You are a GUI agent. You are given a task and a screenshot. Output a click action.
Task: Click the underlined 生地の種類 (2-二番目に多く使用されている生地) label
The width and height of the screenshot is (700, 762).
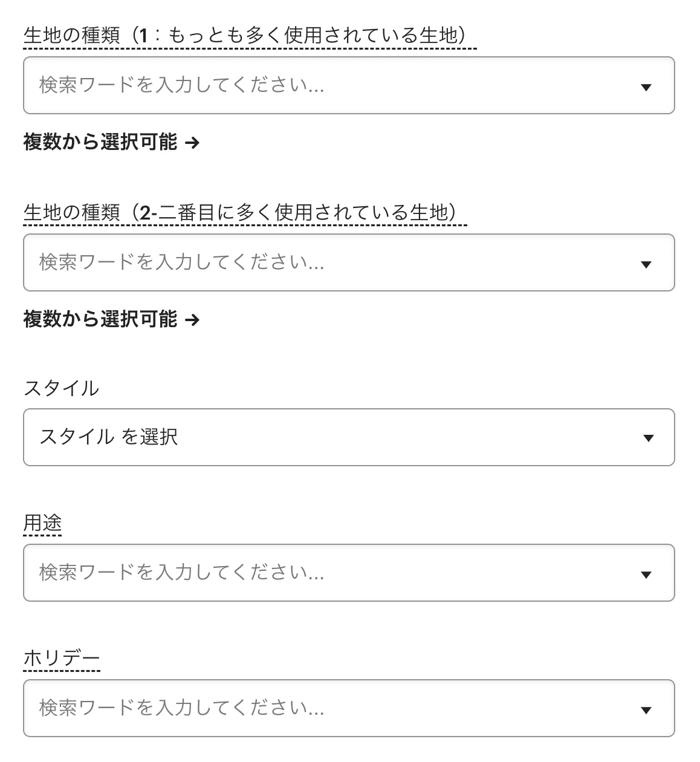pos(245,213)
